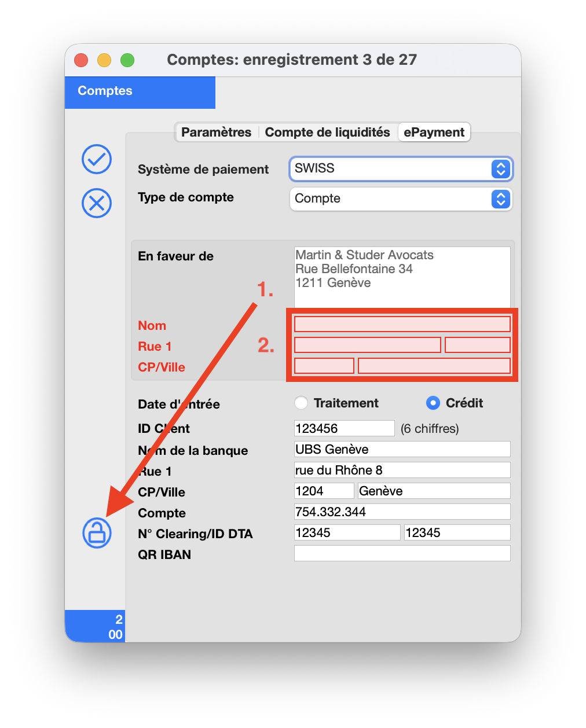Click the empty red Nom field

coord(402,324)
